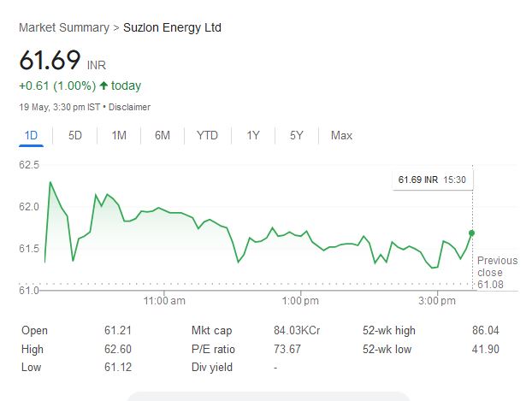Click the green up arrow icon
This screenshot has width=532, height=401.
[x=103, y=86]
